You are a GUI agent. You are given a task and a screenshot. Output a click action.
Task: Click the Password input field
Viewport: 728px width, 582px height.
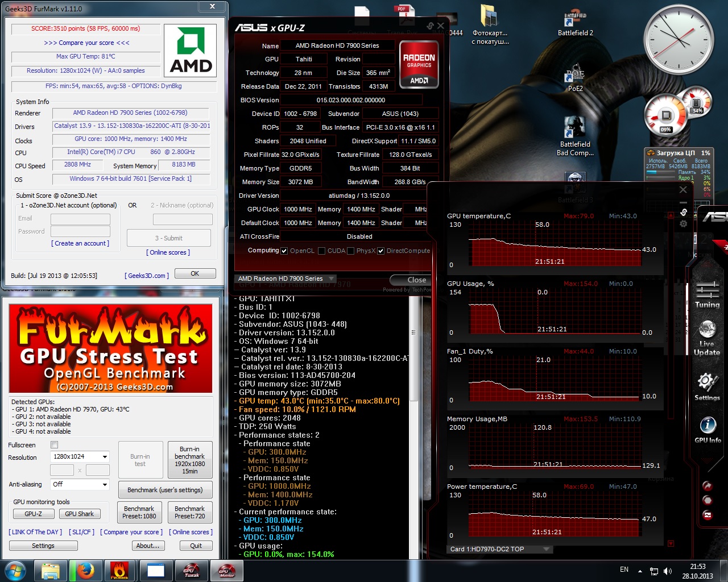pos(80,231)
